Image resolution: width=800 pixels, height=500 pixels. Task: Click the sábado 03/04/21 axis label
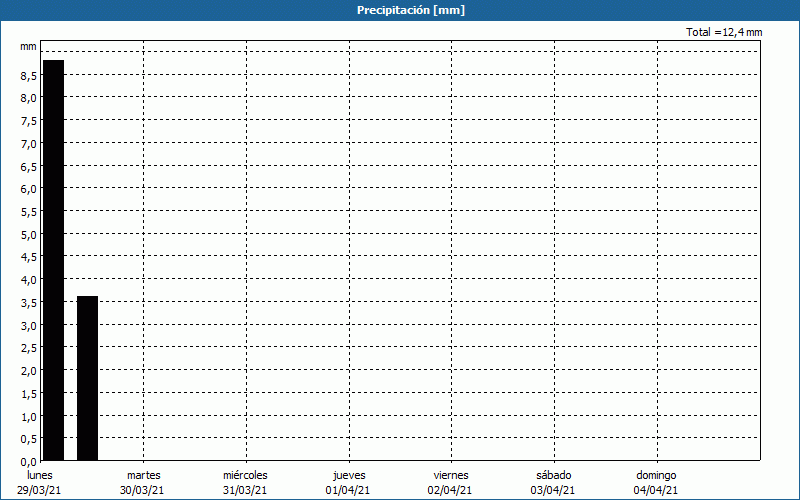point(554,483)
